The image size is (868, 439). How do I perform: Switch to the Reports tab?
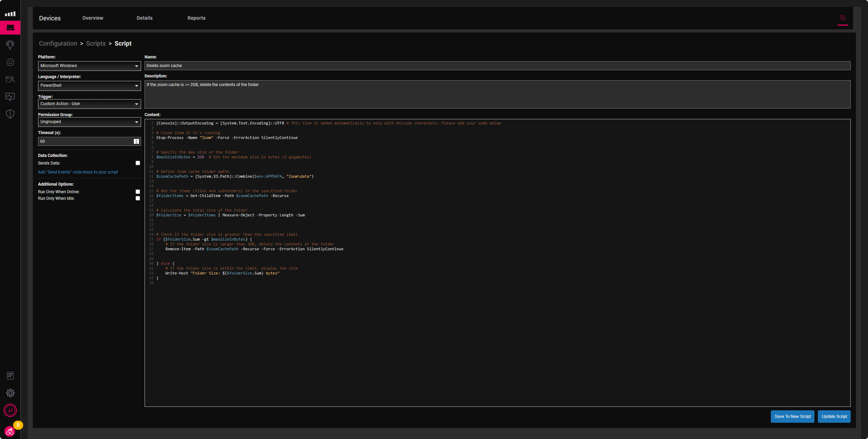click(196, 18)
